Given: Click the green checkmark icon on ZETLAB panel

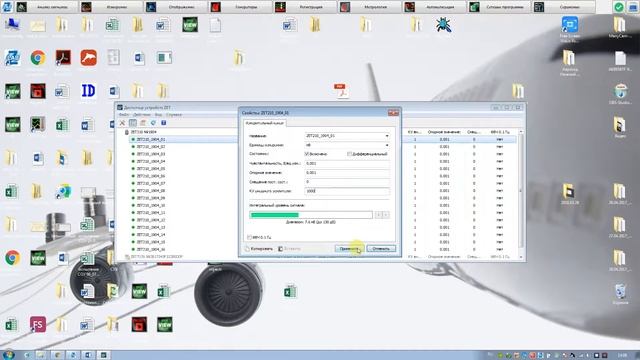Looking at the screenshot, I should pyautogui.click(x=619, y=7).
